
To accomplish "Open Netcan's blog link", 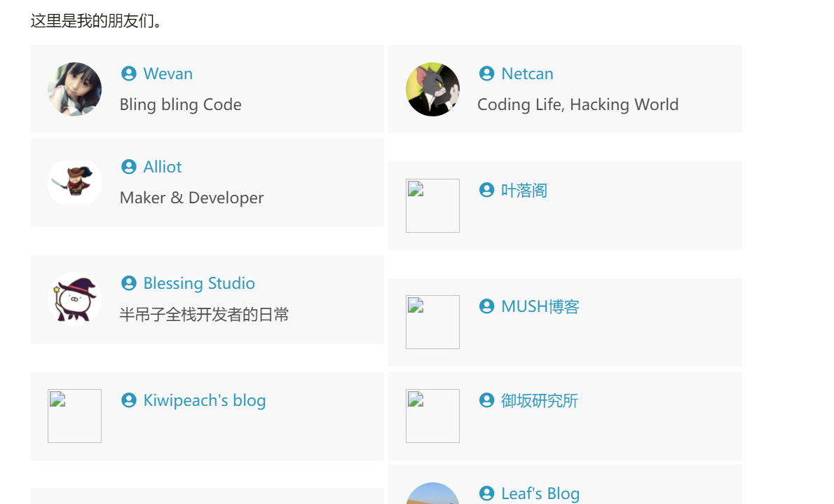I will [527, 73].
